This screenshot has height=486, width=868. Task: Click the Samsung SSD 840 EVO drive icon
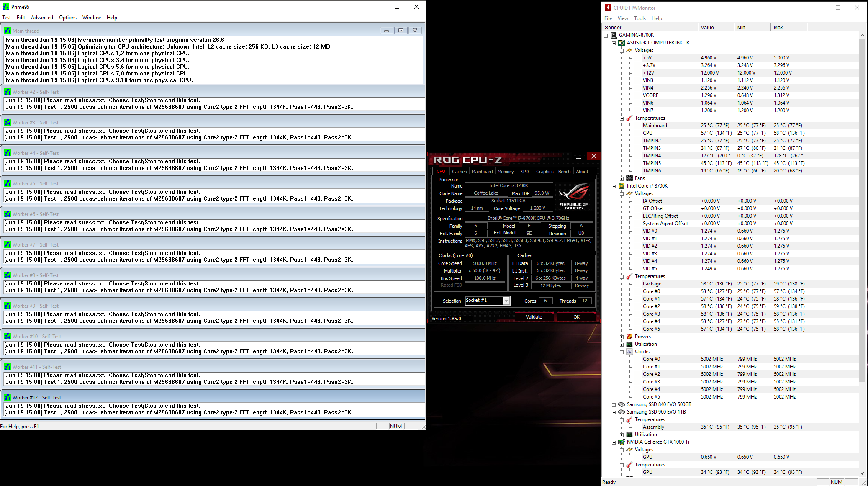pyautogui.click(x=621, y=404)
